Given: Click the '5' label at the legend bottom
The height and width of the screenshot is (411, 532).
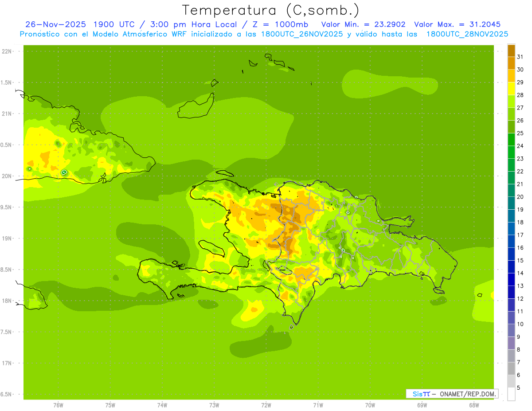Looking at the screenshot, I should (x=519, y=388).
